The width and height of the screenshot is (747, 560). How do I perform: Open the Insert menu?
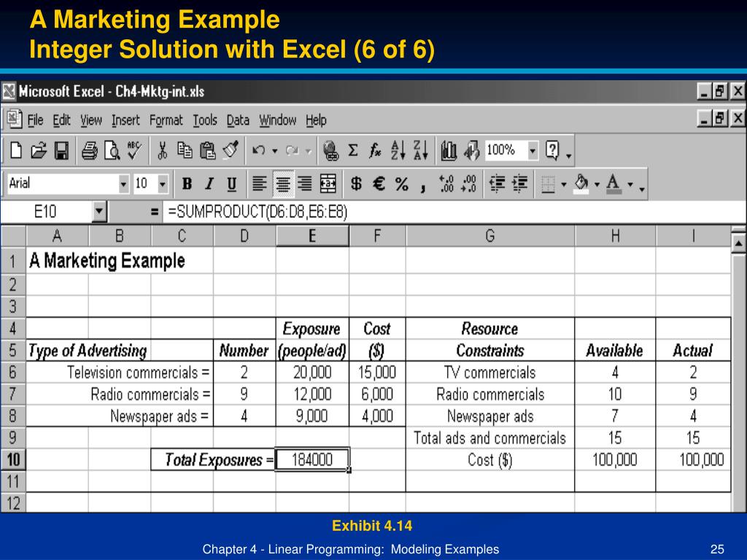pos(125,120)
